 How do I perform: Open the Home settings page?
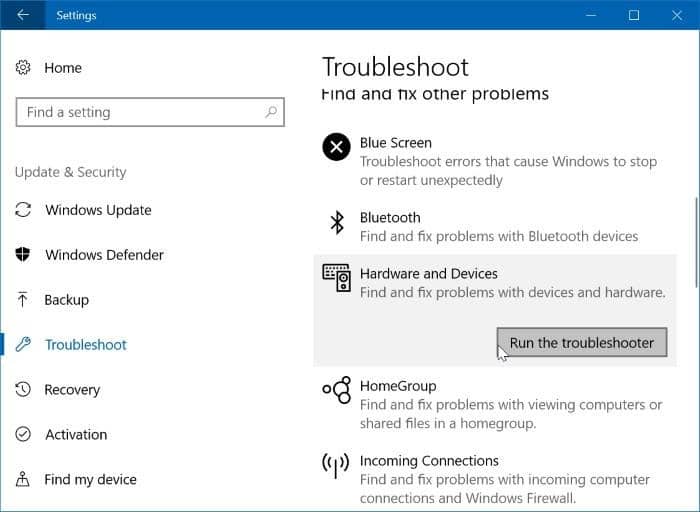coord(63,68)
